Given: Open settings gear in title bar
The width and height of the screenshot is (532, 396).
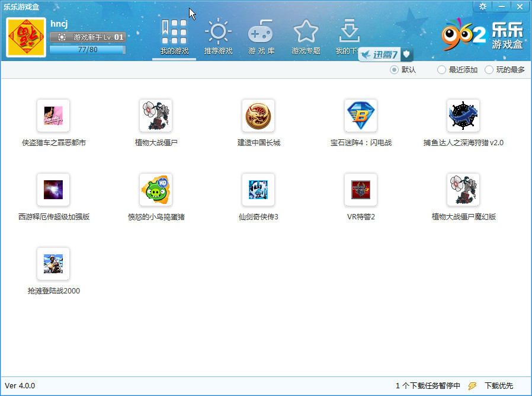Looking at the screenshot, I should (482, 7).
